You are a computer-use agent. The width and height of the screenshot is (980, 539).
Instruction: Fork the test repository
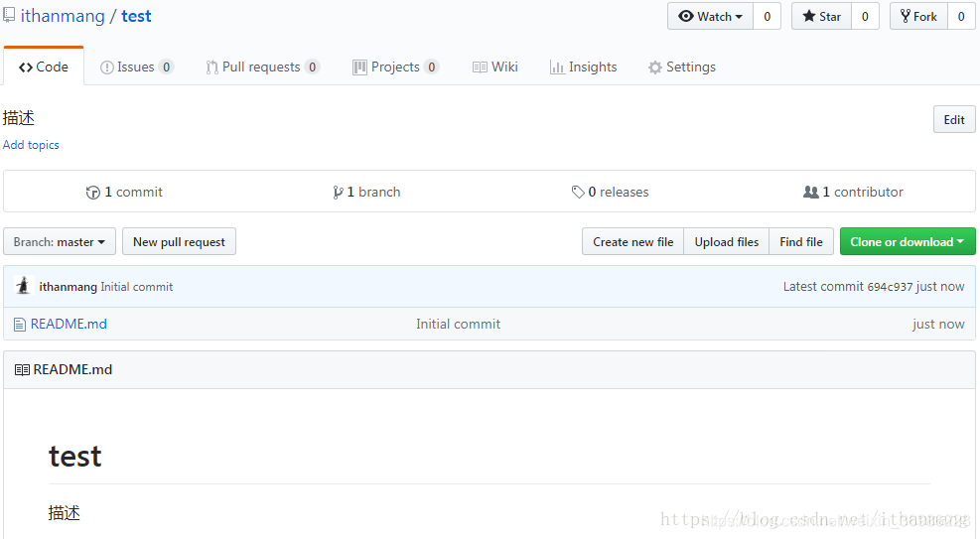(918, 16)
